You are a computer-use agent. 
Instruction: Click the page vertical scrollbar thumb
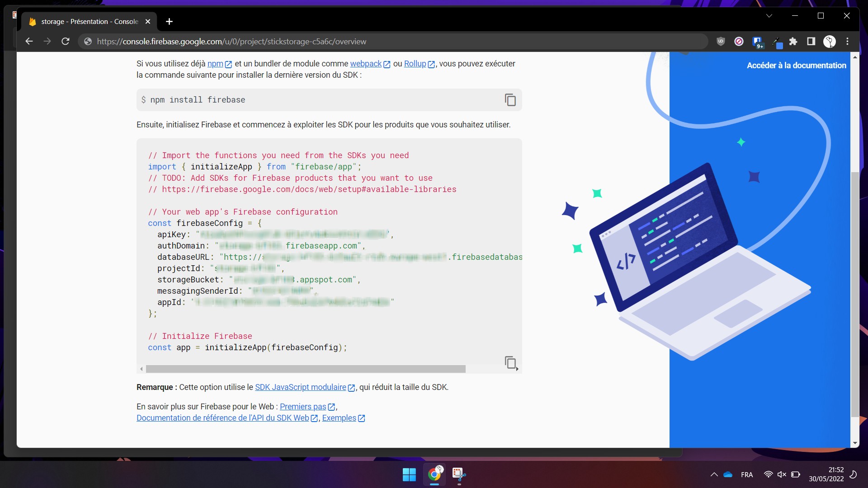point(854,294)
